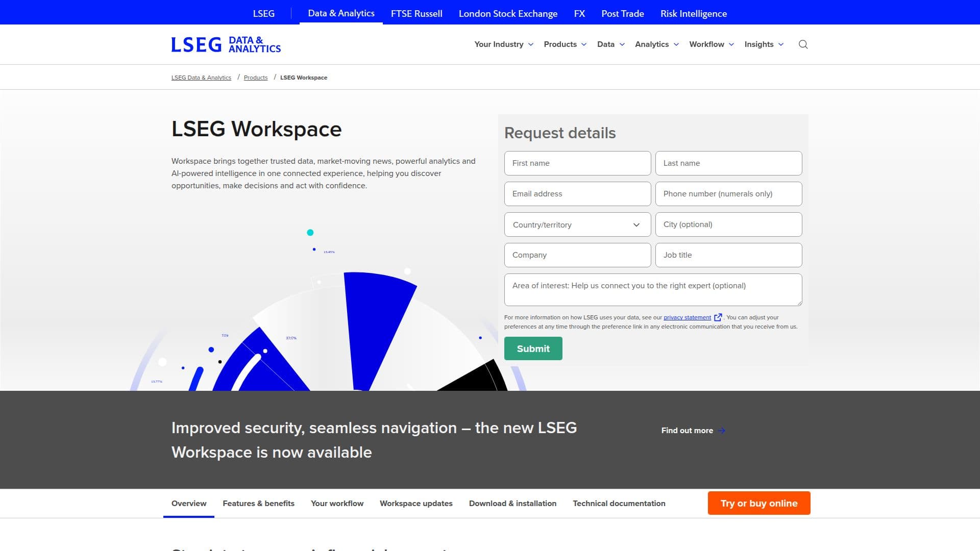The height and width of the screenshot is (551, 980).
Task: Select Data & Analytics in the top bar
Action: (x=341, y=13)
